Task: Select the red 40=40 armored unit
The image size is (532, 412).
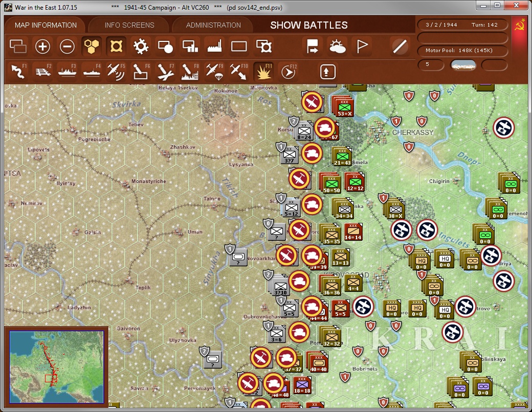Action: (318, 363)
